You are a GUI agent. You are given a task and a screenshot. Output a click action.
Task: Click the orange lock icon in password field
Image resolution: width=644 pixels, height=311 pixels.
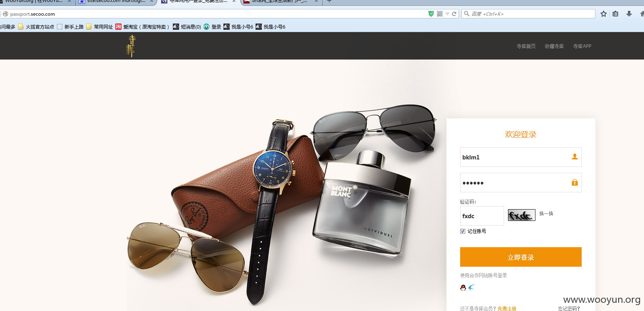[x=575, y=182]
